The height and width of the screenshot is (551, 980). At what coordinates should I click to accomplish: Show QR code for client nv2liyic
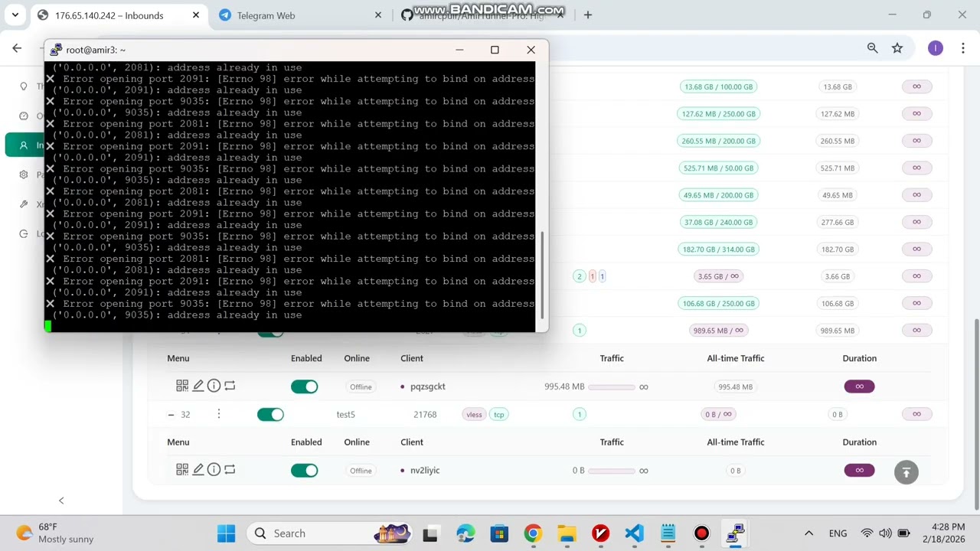(x=182, y=470)
